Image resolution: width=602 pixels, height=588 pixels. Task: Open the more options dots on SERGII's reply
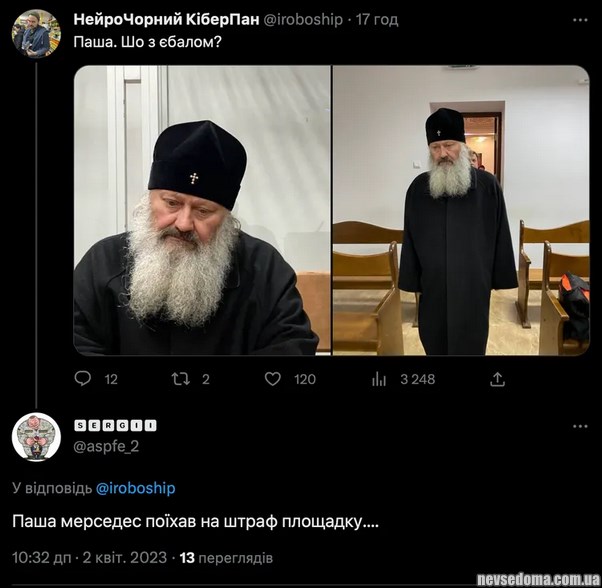[580, 426]
